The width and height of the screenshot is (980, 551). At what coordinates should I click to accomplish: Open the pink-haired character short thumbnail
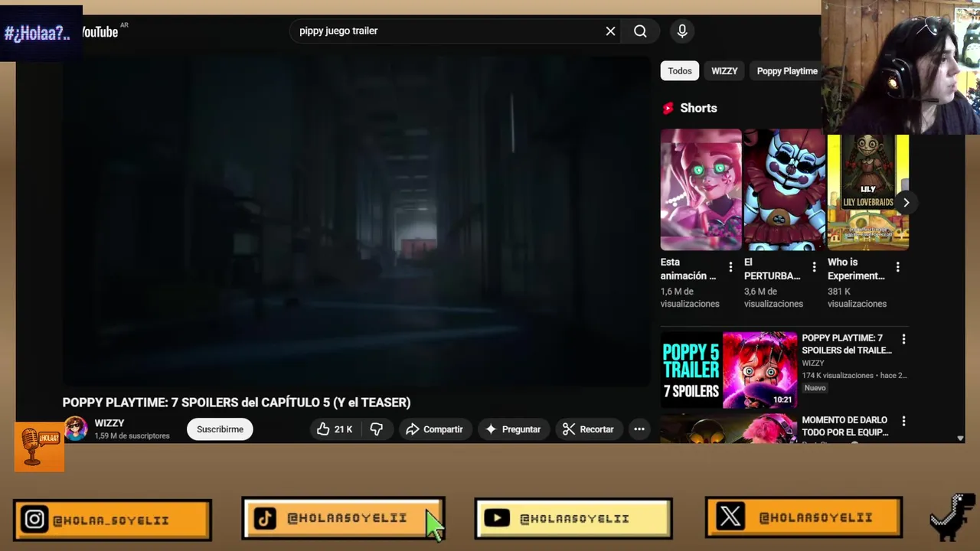(701, 190)
